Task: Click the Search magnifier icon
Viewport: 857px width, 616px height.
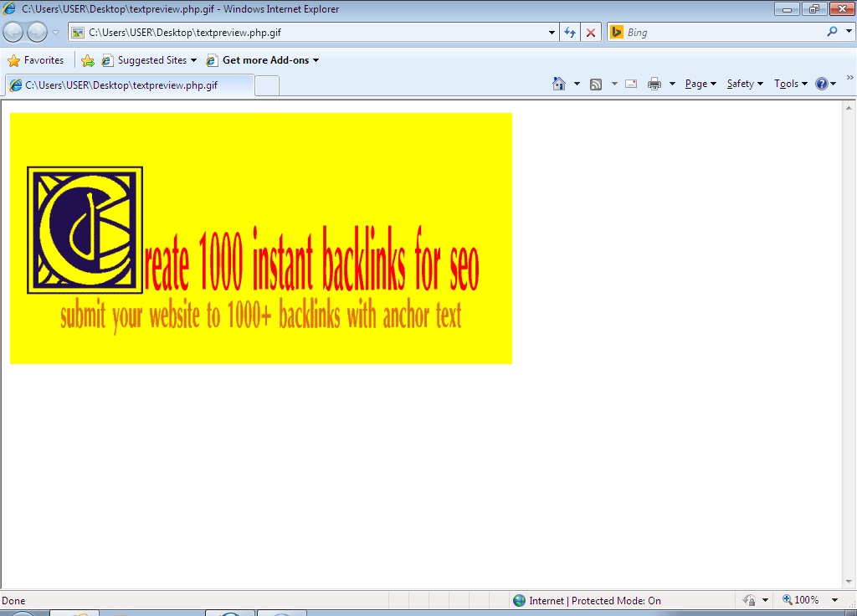Action: (x=832, y=32)
